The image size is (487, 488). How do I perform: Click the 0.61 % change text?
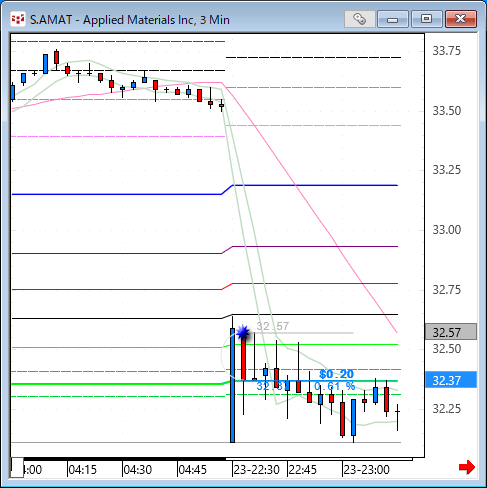334,386
